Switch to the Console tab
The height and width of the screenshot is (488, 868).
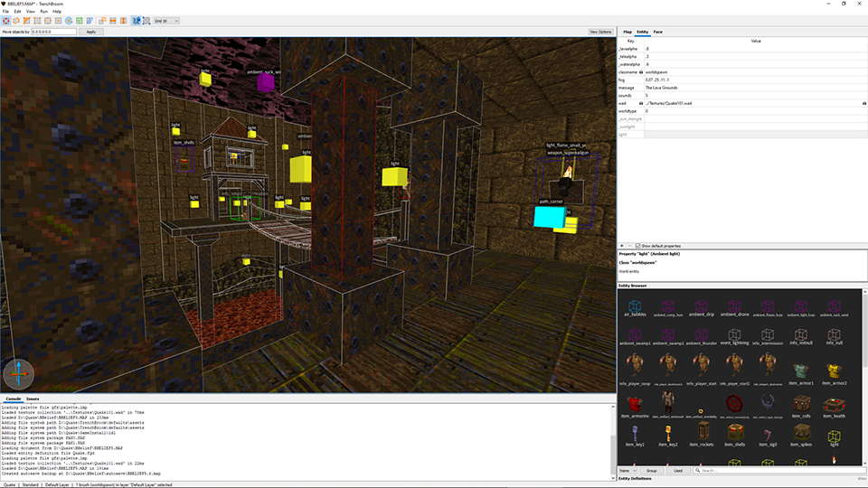[x=13, y=399]
